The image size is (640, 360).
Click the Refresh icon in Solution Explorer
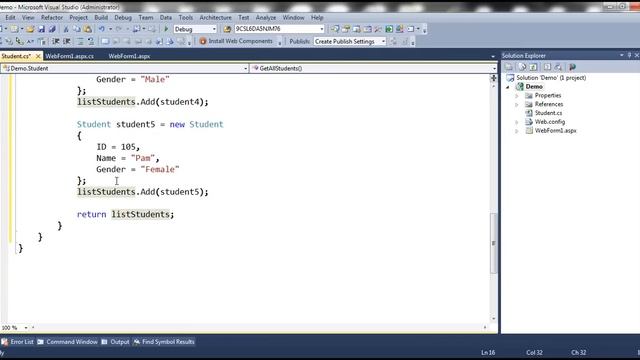click(533, 67)
